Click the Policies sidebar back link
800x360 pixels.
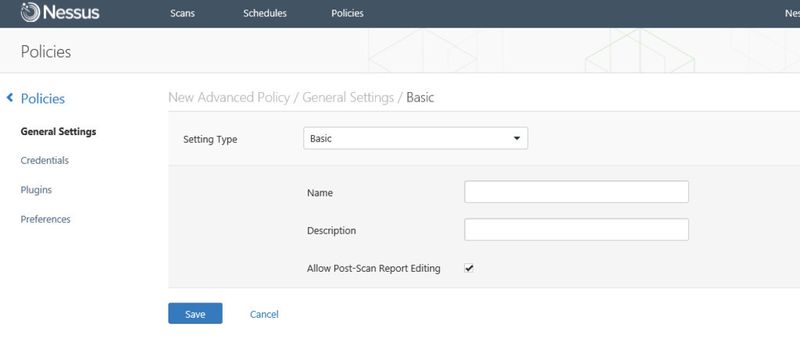(x=42, y=98)
